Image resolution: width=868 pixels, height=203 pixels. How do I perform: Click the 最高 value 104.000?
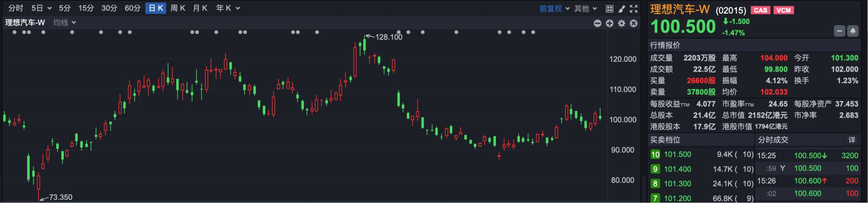click(774, 58)
